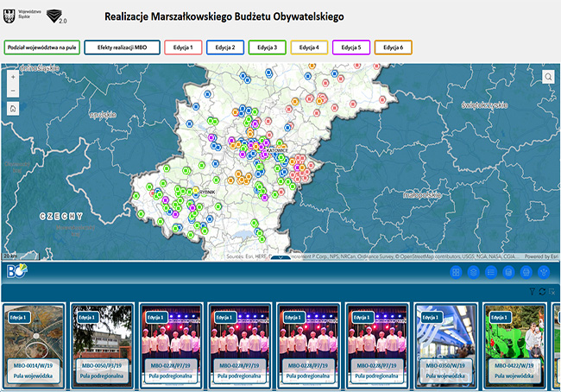Click the RYBNIK city label on map
This screenshot has width=561, height=392.
click(207, 193)
